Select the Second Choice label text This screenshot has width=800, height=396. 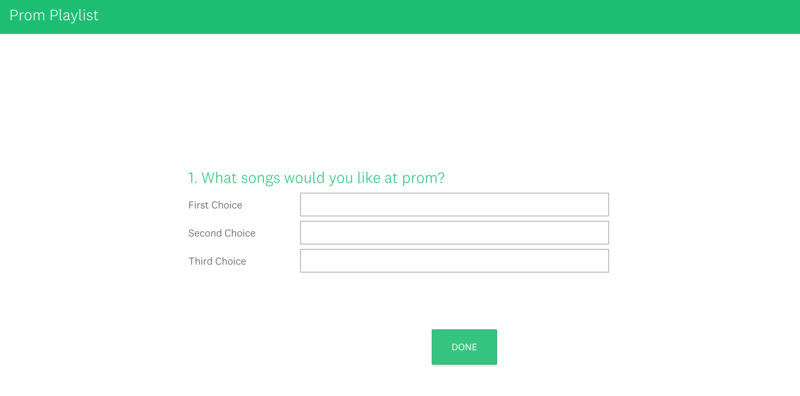point(222,233)
